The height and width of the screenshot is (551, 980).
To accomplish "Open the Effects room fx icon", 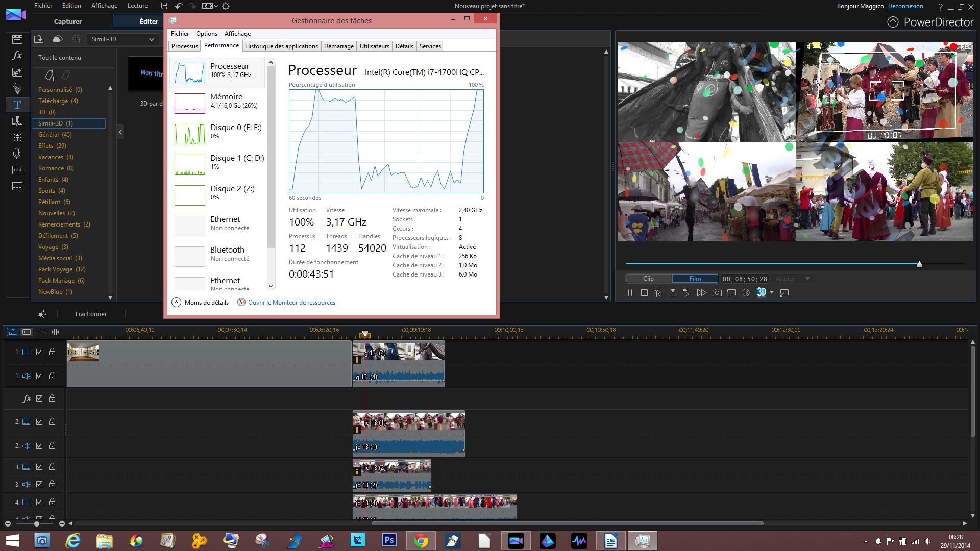I will pyautogui.click(x=17, y=56).
